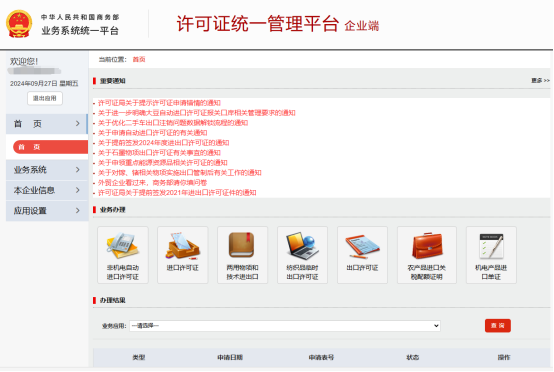Click the 重要通知 section heading
Image resolution: width=554 pixels, height=372 pixels.
point(112,81)
